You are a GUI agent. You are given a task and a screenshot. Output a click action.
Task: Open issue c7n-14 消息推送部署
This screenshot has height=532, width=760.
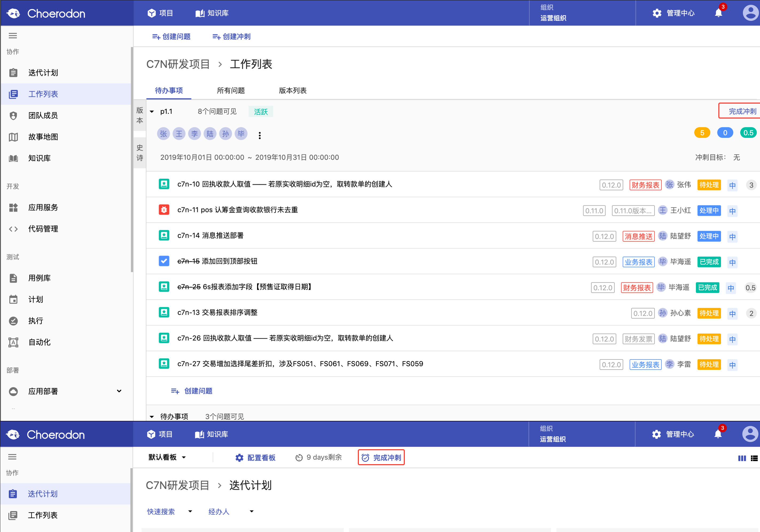[210, 235]
